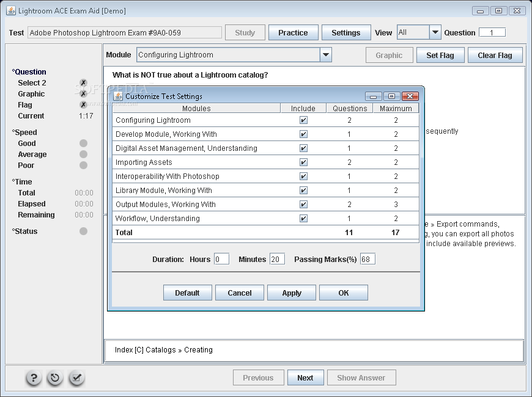Minimize the Customize Test Settings dialog
This screenshot has height=397, width=532.
374,97
